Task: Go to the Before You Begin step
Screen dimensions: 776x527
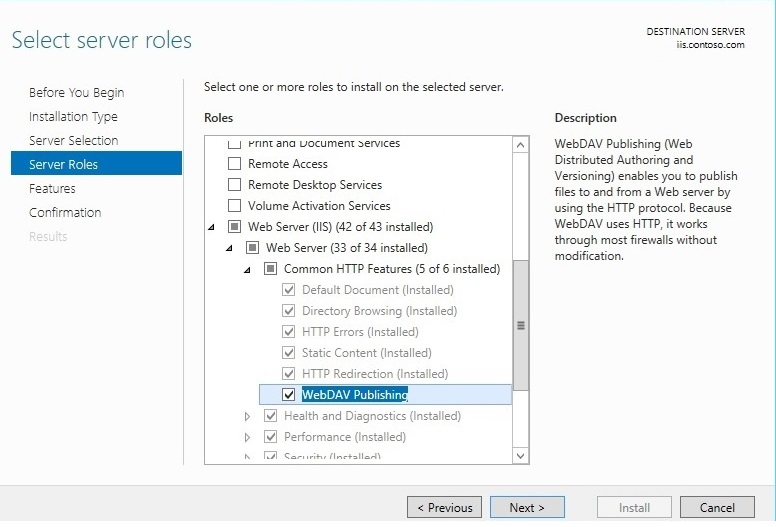Action: coord(76,93)
